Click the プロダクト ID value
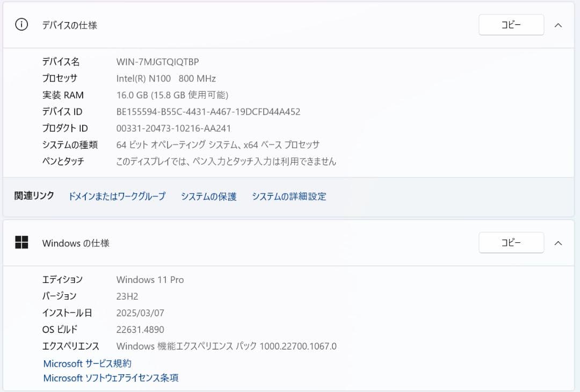 click(x=174, y=128)
